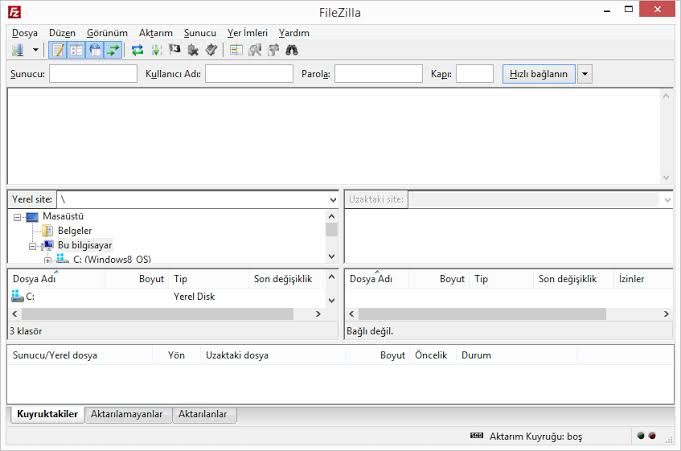This screenshot has width=681, height=451.
Task: Click the C: drive icon in local list
Action: 17,296
